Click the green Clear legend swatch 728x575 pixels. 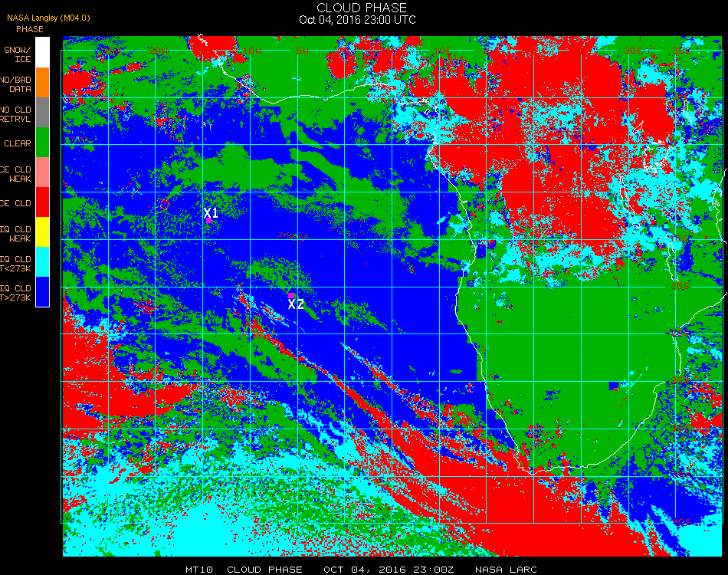[x=42, y=142]
